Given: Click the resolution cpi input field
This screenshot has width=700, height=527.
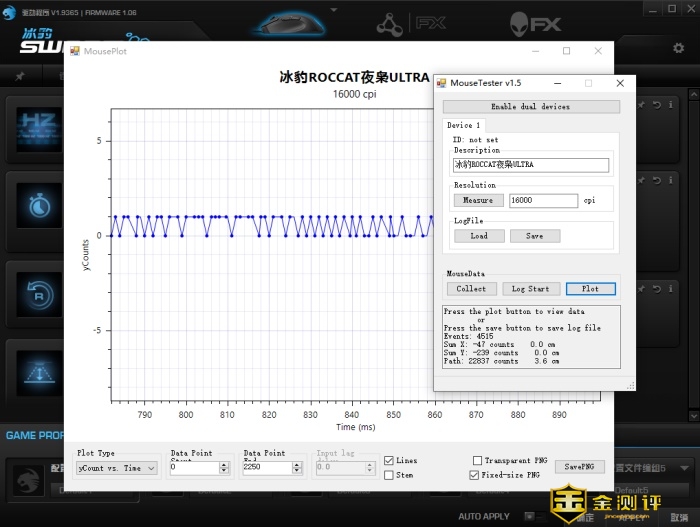Looking at the screenshot, I should pos(543,200).
